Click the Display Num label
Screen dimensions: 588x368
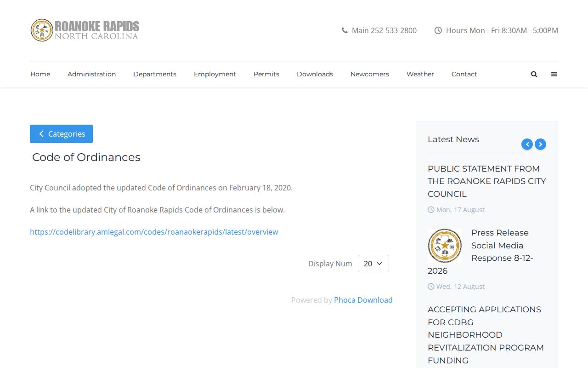(x=330, y=264)
